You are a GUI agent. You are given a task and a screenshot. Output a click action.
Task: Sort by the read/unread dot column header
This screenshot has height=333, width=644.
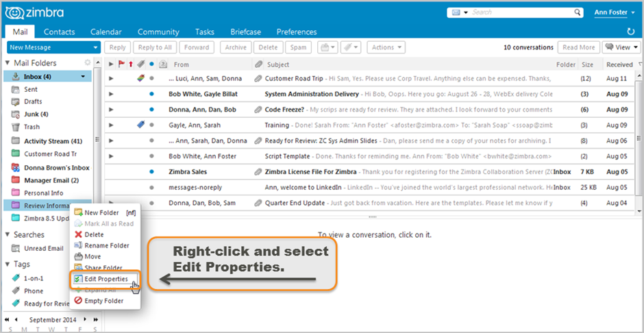(x=151, y=64)
